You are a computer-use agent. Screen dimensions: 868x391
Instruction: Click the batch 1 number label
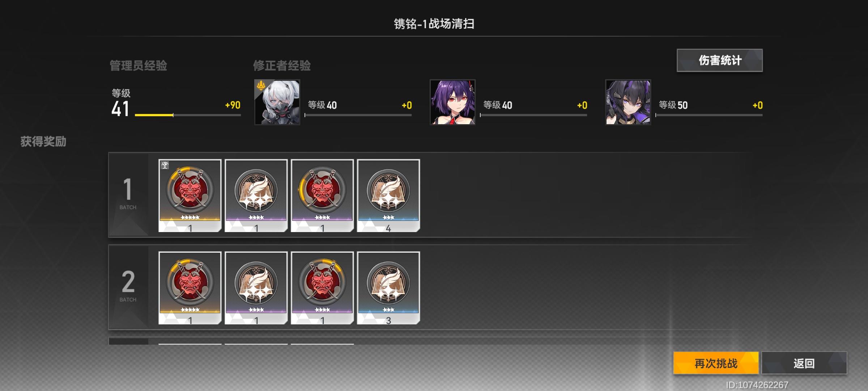pos(128,194)
